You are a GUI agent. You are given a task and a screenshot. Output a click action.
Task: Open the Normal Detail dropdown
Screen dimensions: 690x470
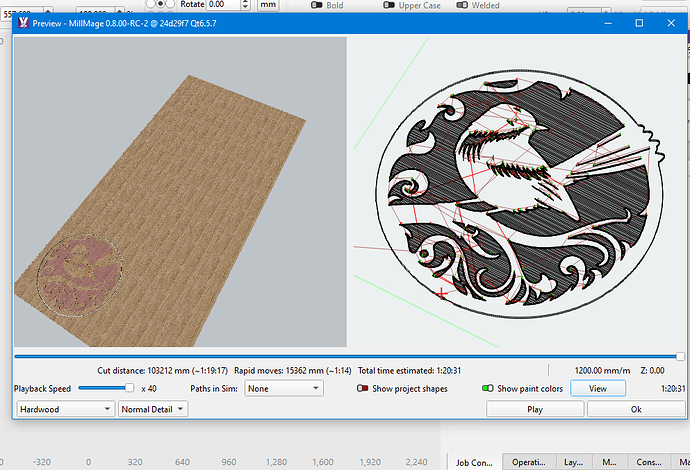pos(153,409)
